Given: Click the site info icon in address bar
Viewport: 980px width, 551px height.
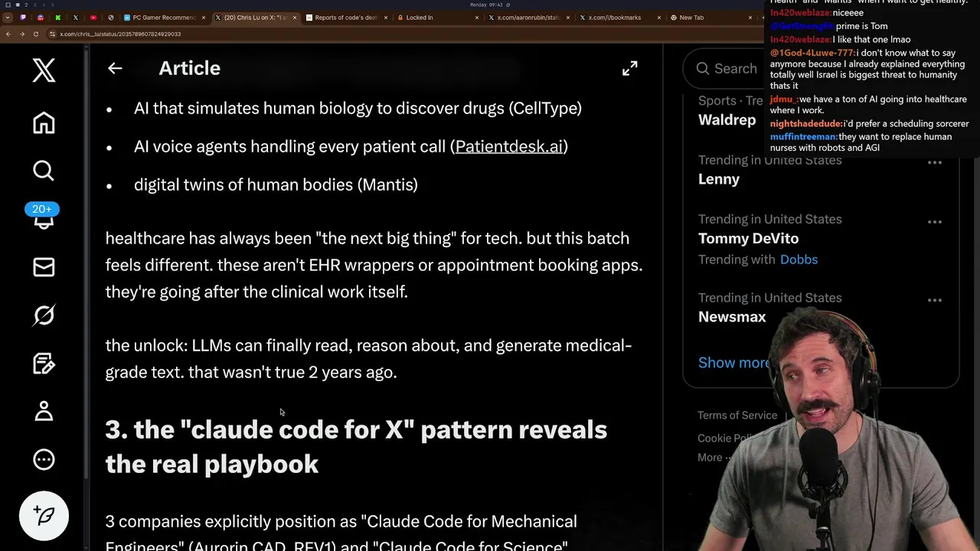Looking at the screenshot, I should (52, 34).
